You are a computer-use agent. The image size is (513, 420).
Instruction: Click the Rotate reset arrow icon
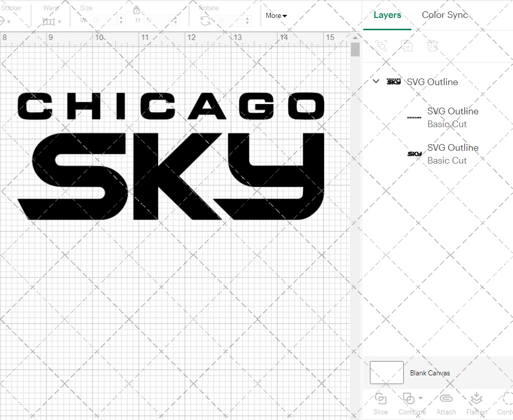[x=205, y=19]
